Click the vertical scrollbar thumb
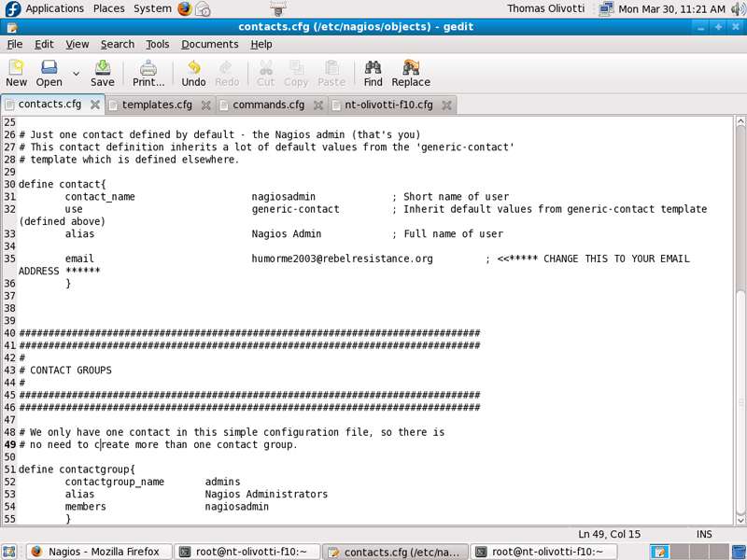The width and height of the screenshot is (747, 560). pos(740,401)
